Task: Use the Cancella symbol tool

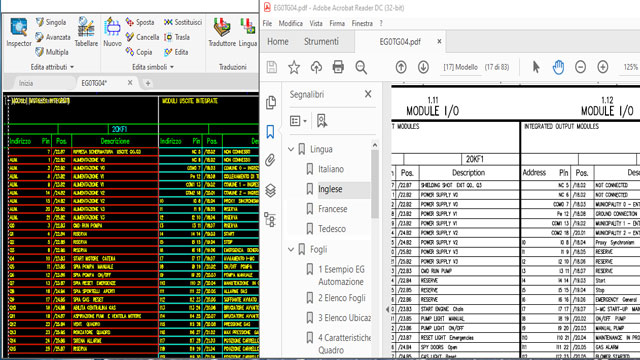Action: click(142, 37)
